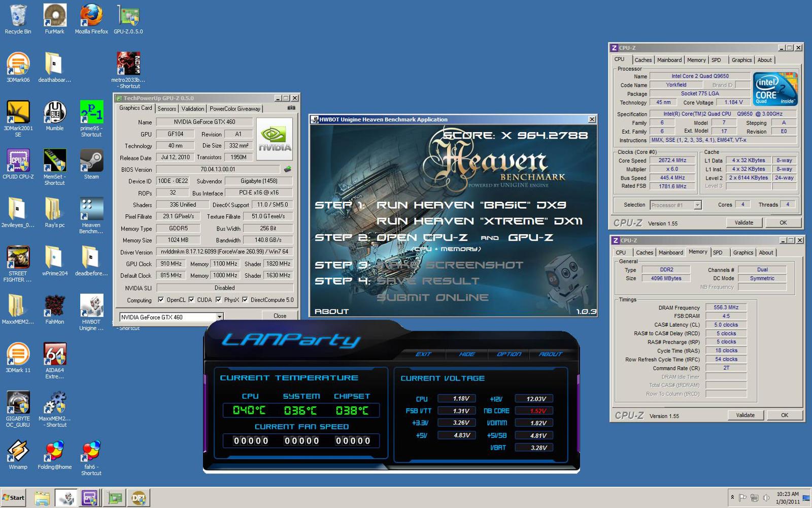Open the MemSet shortcut icon
Screen dimensions: 812x508
(x=54, y=167)
